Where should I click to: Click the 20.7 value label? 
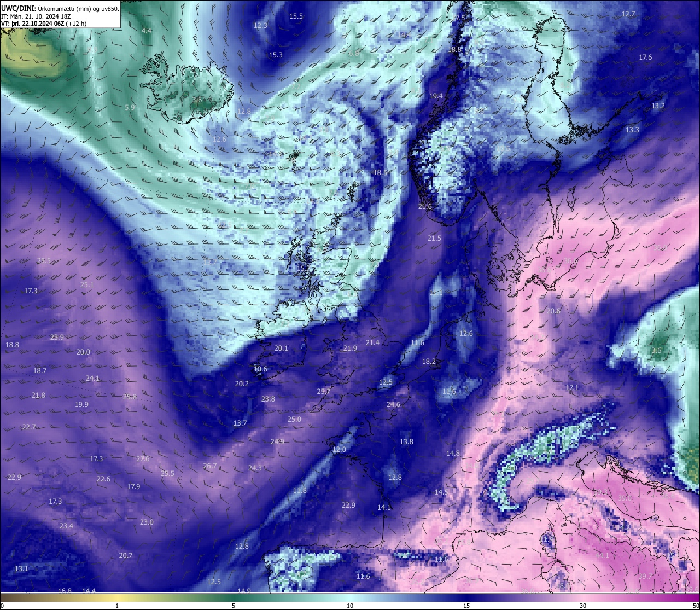click(126, 555)
